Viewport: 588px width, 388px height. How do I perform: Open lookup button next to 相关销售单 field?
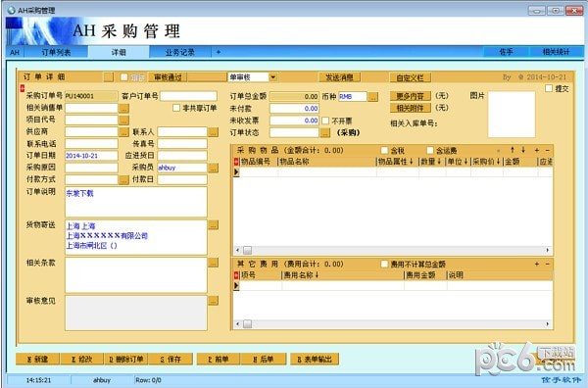tap(124, 109)
